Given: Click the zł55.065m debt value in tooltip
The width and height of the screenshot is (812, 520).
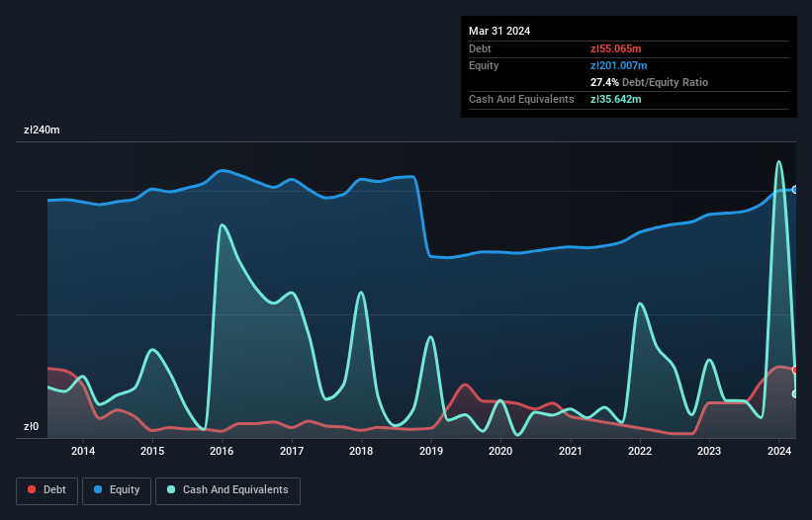Looking at the screenshot, I should coord(616,48).
